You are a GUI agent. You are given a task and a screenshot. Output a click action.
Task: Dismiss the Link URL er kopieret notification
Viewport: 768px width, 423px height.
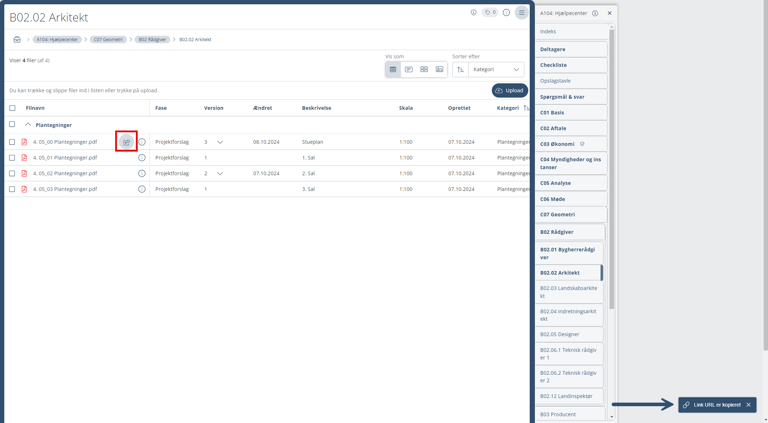(x=748, y=405)
